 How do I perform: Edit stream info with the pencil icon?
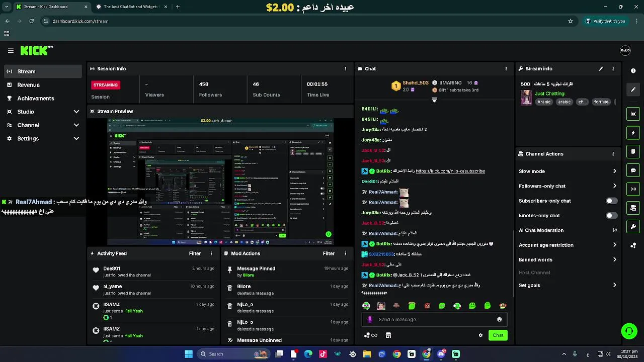(x=601, y=69)
